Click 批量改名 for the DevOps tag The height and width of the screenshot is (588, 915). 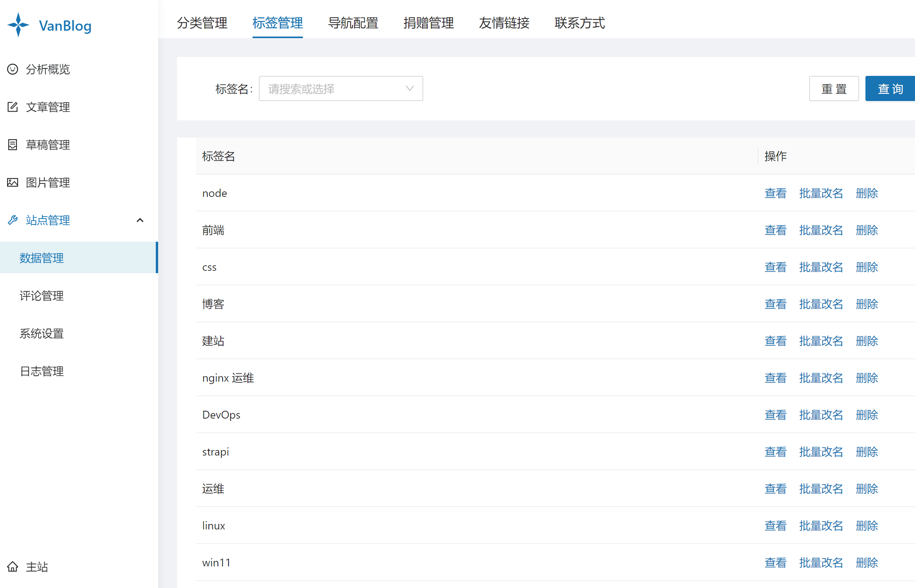[821, 415]
